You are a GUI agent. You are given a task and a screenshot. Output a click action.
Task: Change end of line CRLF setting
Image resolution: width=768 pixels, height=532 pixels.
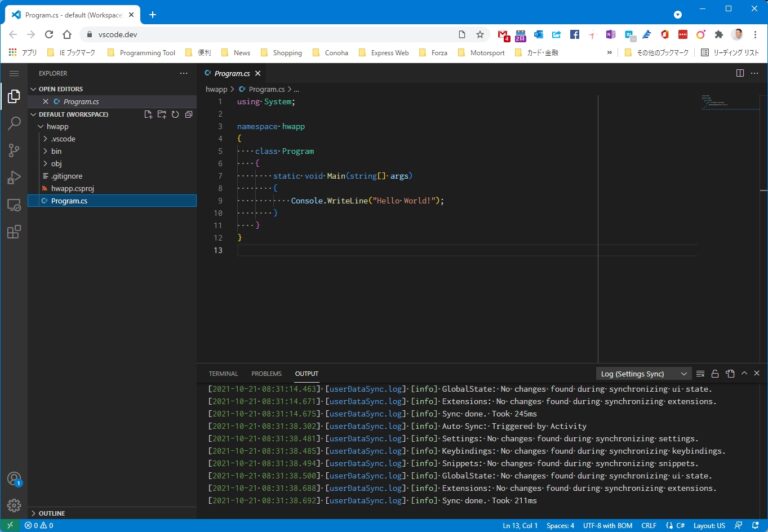point(648,525)
